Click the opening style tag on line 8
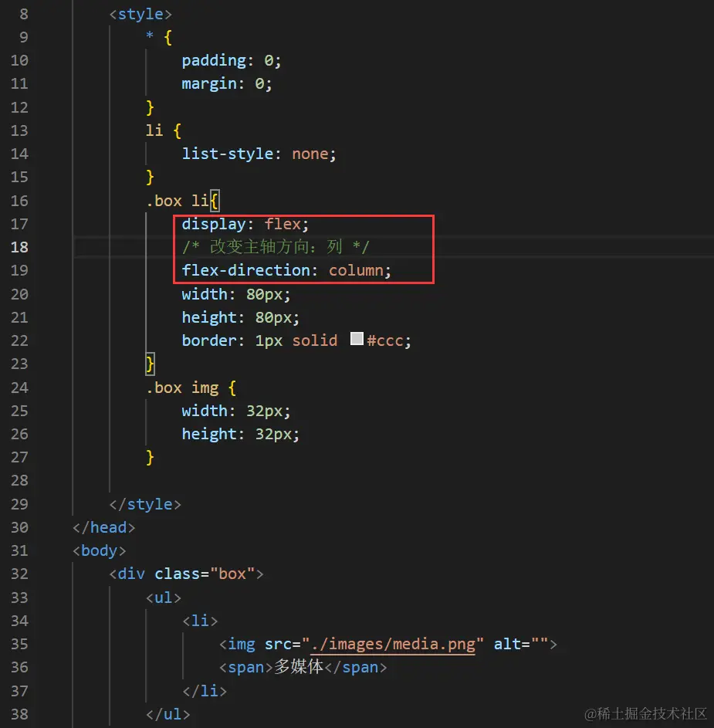 click(x=140, y=14)
